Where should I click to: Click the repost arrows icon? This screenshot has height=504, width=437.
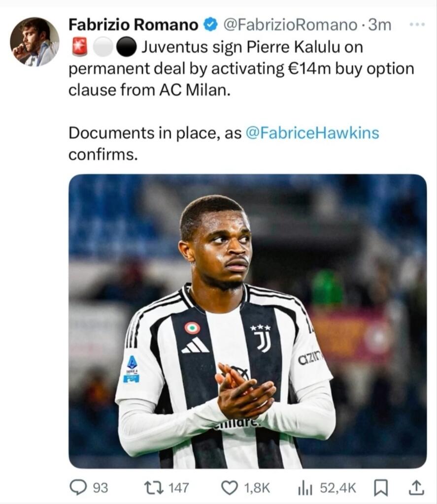pos(151,487)
